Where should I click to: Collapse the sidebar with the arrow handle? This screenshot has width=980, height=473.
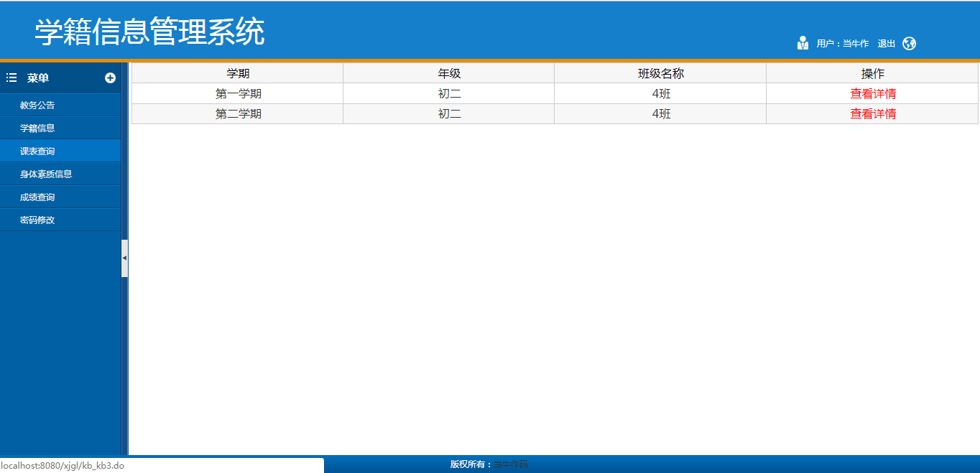point(124,258)
